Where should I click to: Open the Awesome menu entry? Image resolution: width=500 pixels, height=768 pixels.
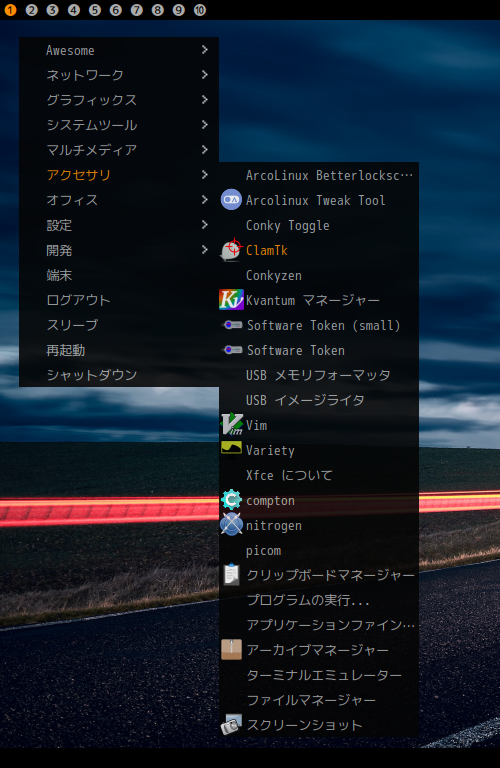point(119,50)
